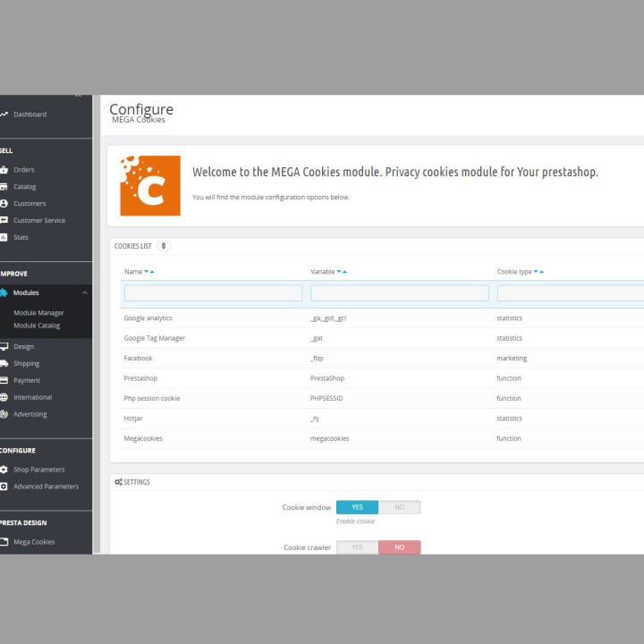The width and height of the screenshot is (644, 644).
Task: Select the Google Tag Manager row
Action: [x=155, y=338]
